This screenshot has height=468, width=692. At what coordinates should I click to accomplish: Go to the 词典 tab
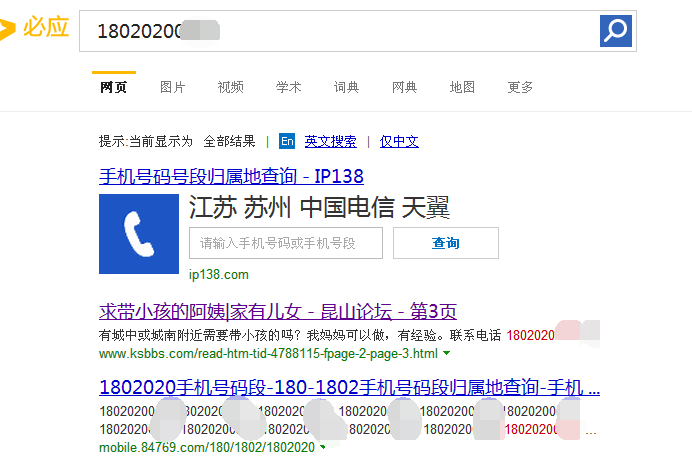[346, 88]
